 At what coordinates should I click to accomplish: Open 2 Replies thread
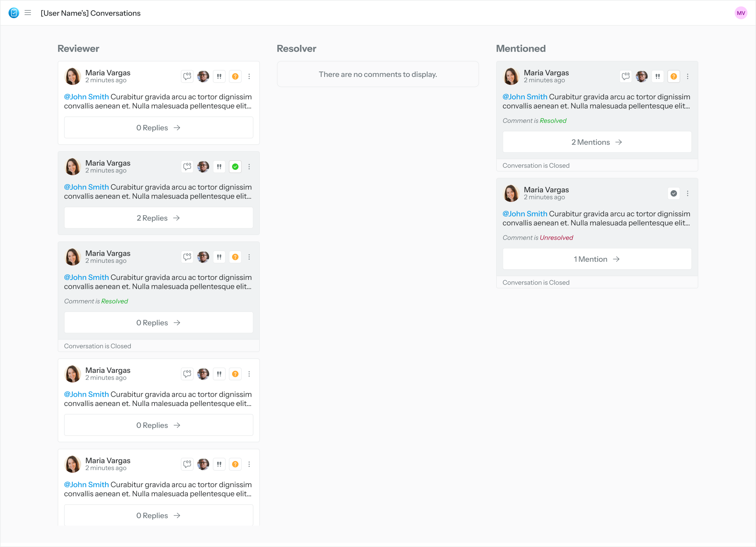tap(158, 218)
